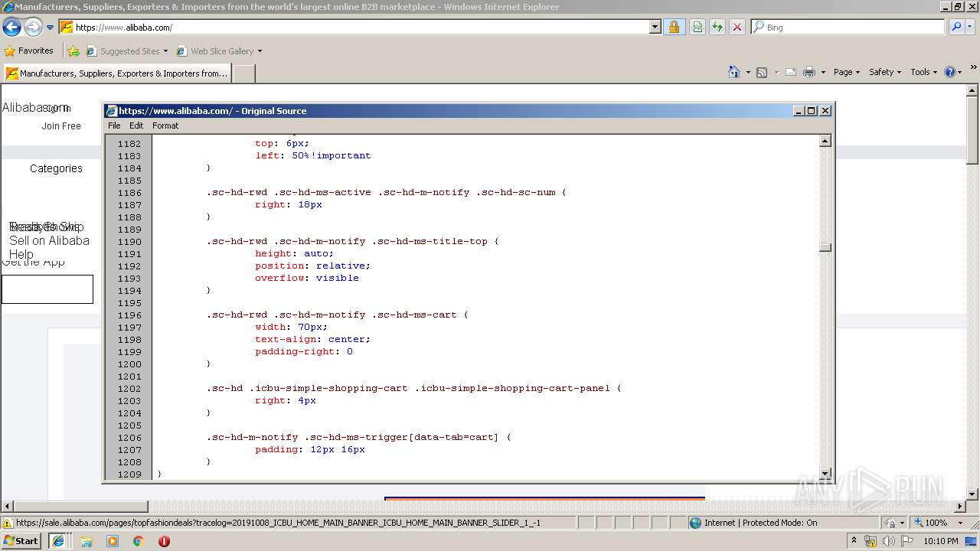Expand the address bar autocomplete dropdown
The width and height of the screenshot is (980, 551).
tap(655, 28)
